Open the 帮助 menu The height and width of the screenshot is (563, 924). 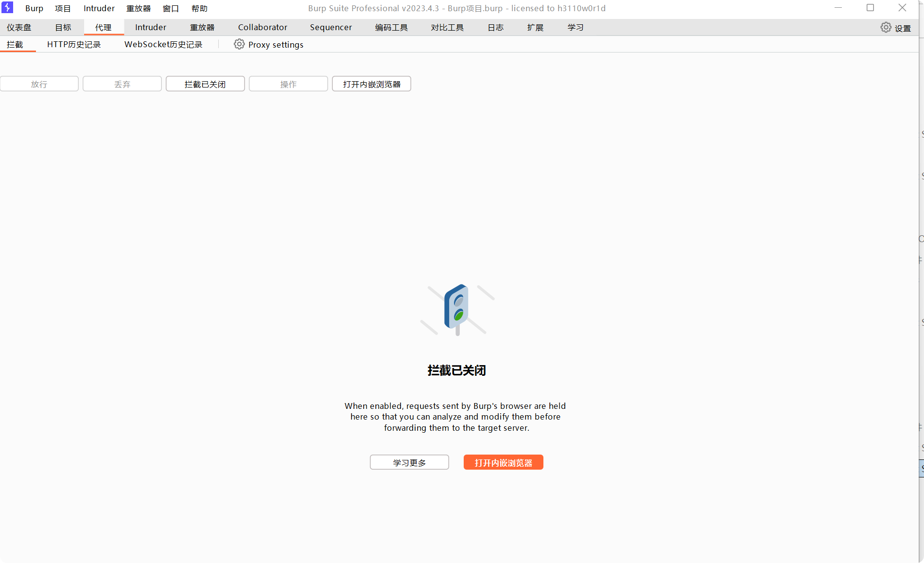199,8
